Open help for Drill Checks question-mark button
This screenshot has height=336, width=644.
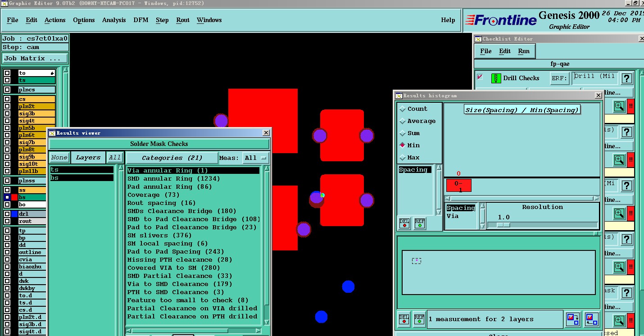[626, 78]
